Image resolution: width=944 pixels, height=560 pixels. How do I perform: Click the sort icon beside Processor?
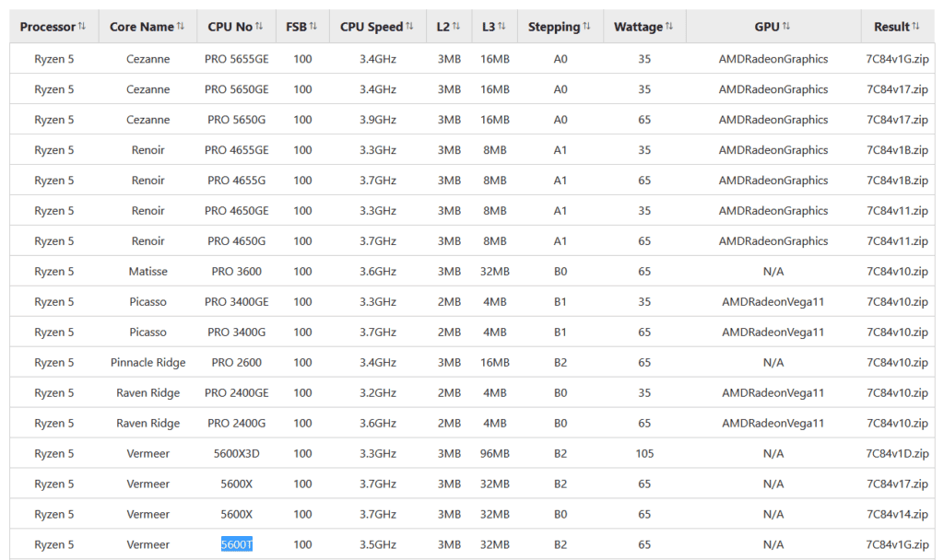coord(82,27)
